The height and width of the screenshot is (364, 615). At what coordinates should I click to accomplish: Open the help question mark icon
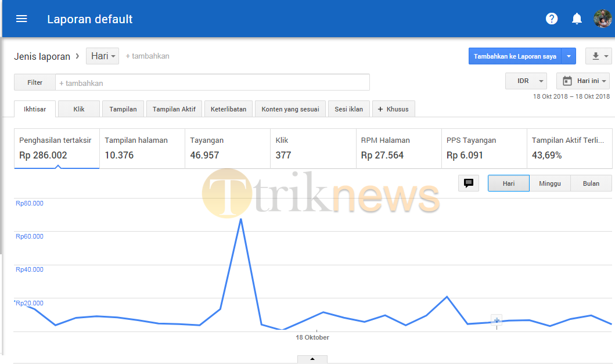(x=552, y=19)
